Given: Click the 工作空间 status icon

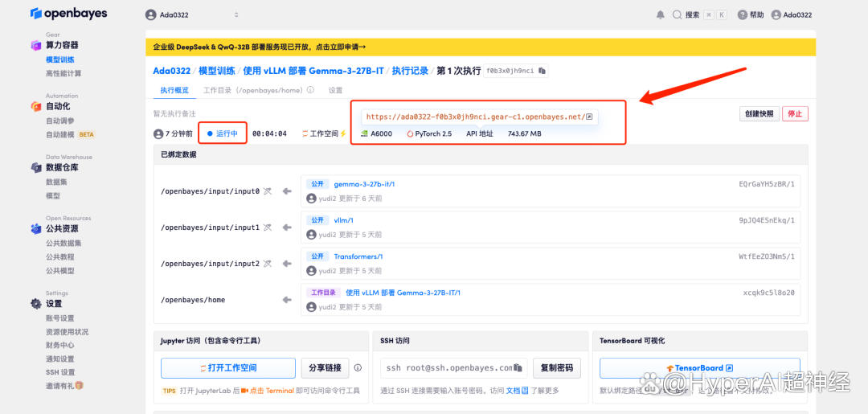Looking at the screenshot, I should point(305,133).
